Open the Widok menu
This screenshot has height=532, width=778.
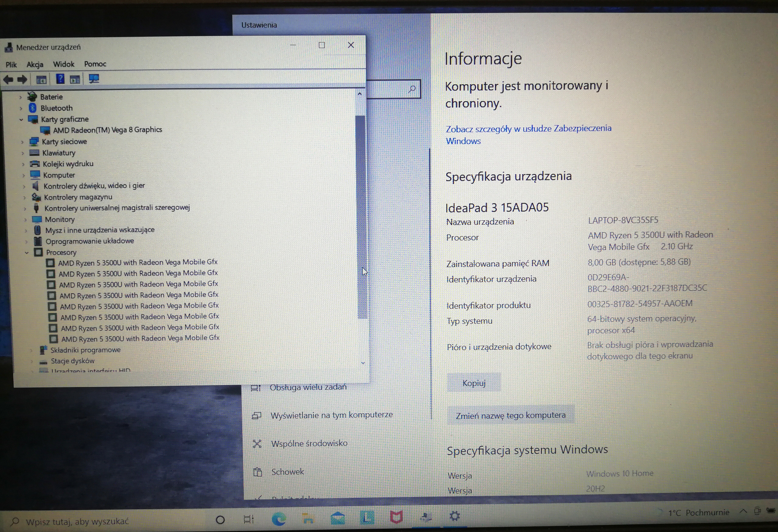pos(64,64)
